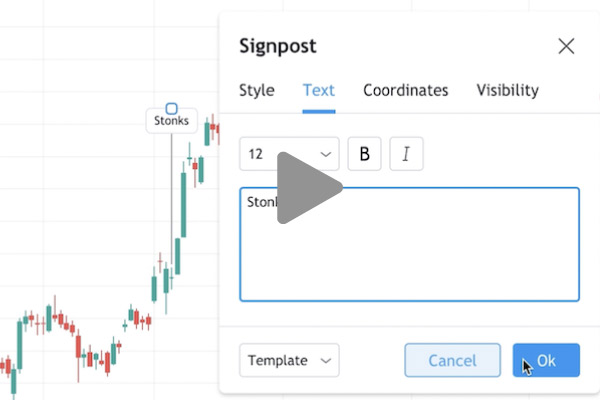This screenshot has width=600, height=400.
Task: Select the Stonks signpost label on chart
Action: [x=171, y=121]
